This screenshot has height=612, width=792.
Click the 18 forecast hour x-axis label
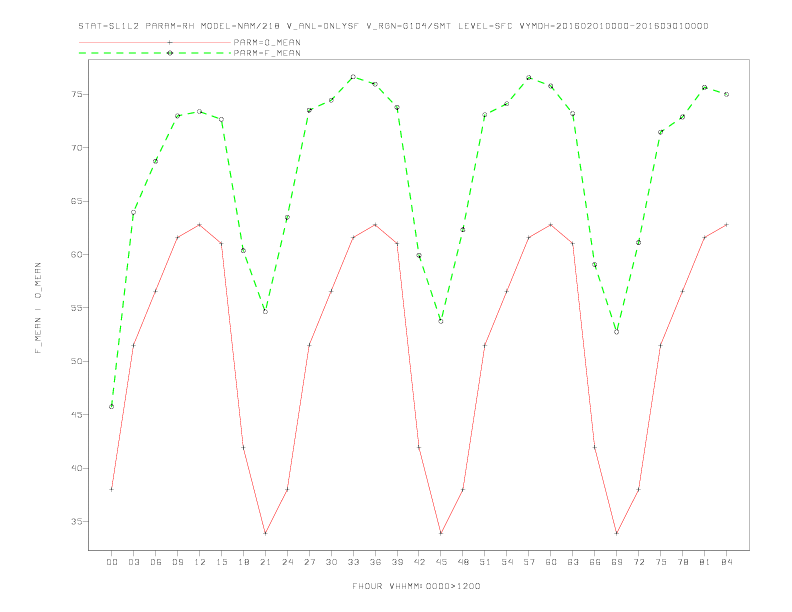click(243, 562)
